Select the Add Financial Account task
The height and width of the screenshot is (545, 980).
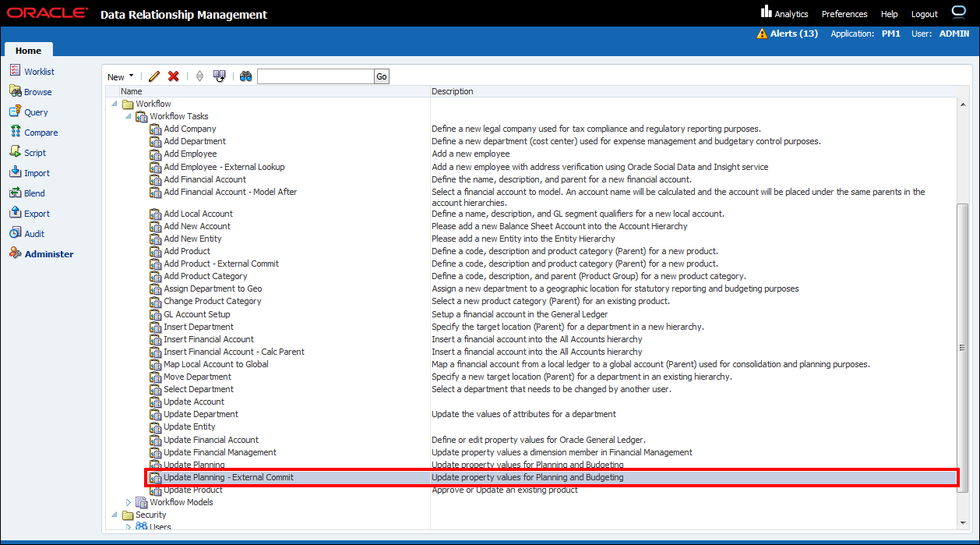pyautogui.click(x=205, y=179)
